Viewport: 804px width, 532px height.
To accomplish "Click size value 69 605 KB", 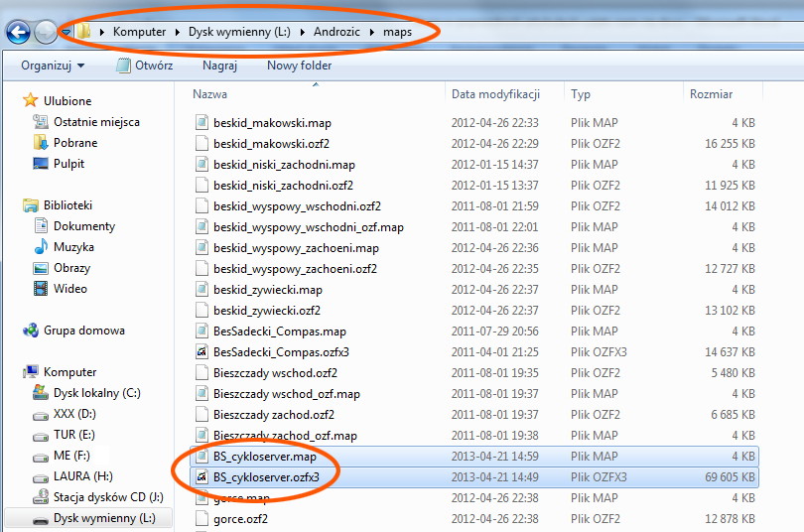I will [x=730, y=477].
